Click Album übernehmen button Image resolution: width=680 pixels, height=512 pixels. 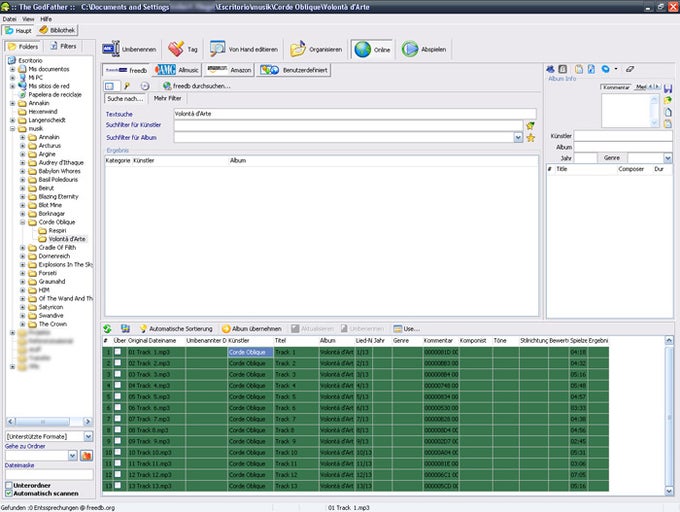point(252,329)
